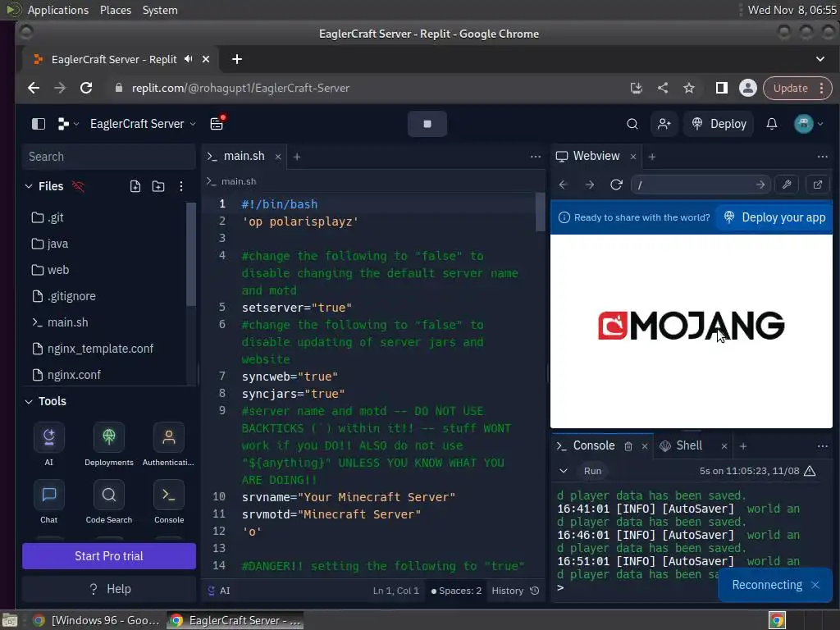Close the Shell tab
The width and height of the screenshot is (840, 630).
click(724, 446)
